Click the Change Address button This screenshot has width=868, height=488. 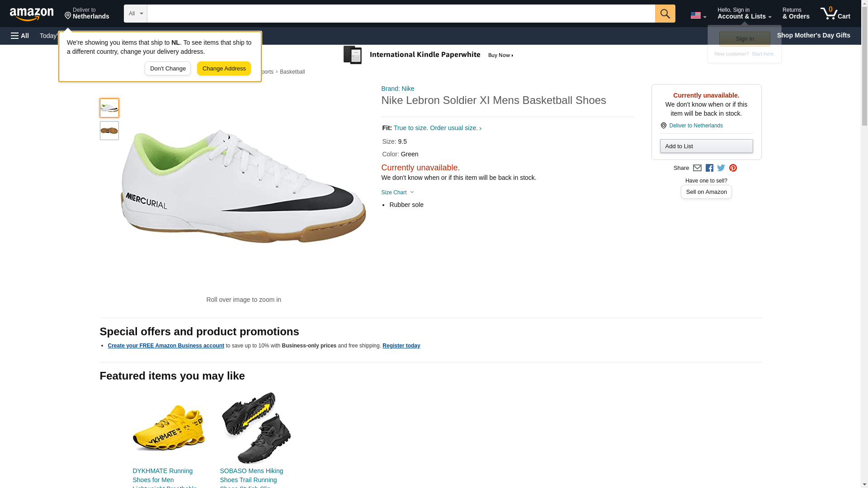[x=224, y=69]
